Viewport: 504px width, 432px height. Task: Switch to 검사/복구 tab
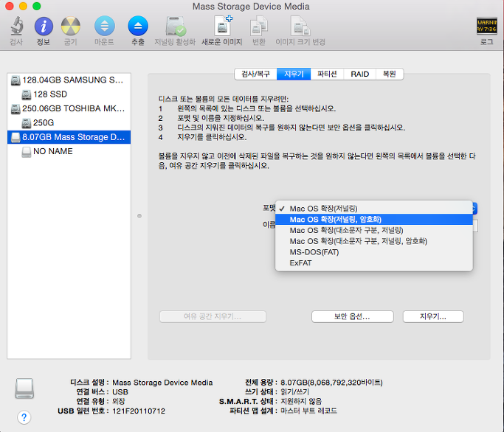[x=256, y=74]
